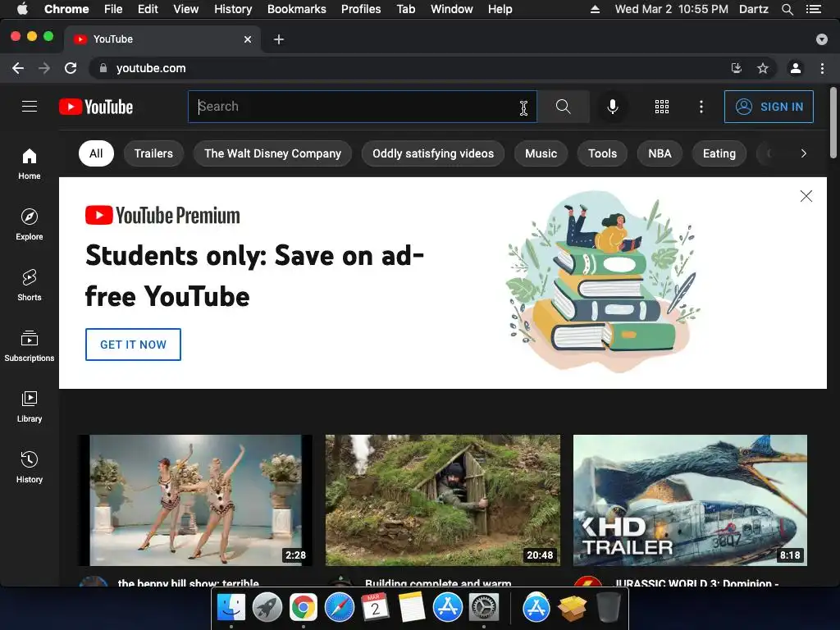Select the Tools filter chip
The height and width of the screenshot is (630, 840).
click(x=602, y=153)
